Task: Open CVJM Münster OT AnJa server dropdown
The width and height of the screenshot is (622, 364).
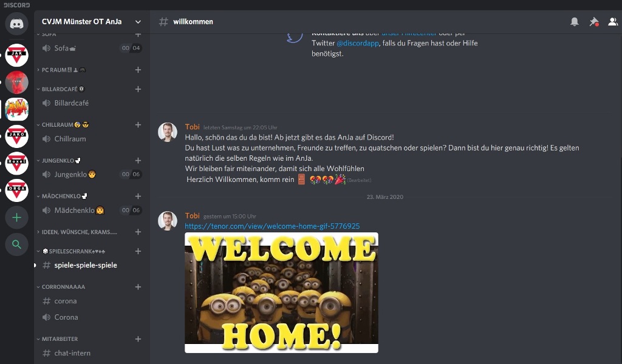Action: click(92, 22)
